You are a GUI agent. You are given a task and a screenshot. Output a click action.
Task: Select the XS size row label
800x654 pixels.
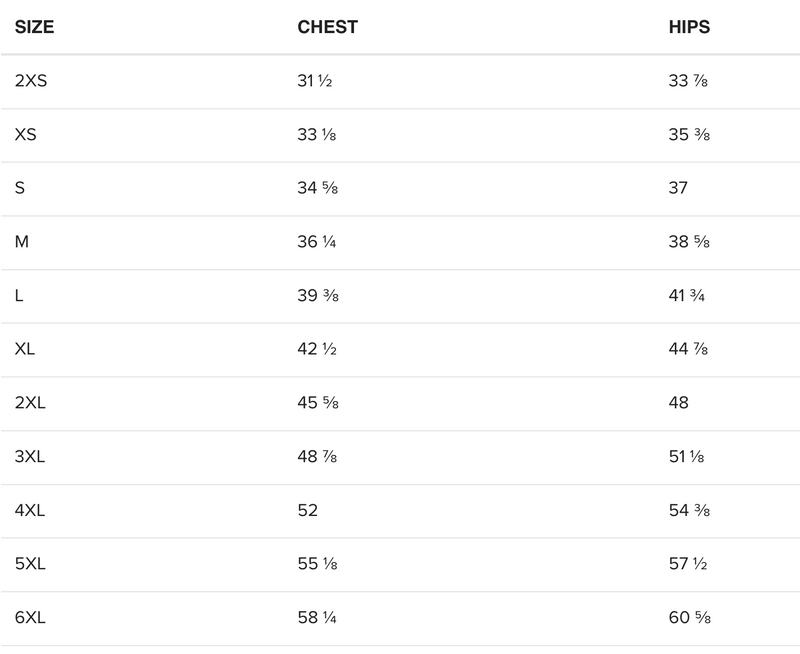pos(26,134)
